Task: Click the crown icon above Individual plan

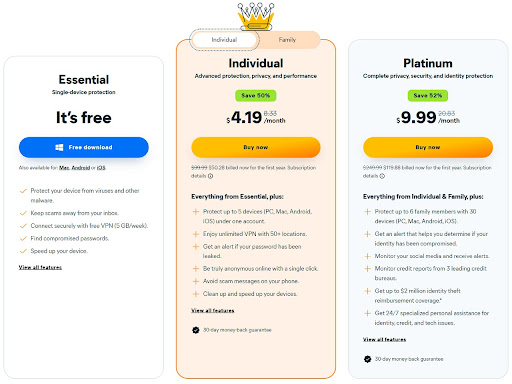Action: click(x=256, y=17)
